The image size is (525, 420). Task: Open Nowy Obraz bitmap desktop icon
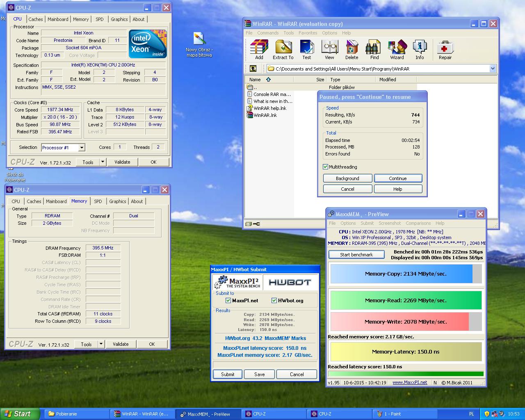point(199,44)
